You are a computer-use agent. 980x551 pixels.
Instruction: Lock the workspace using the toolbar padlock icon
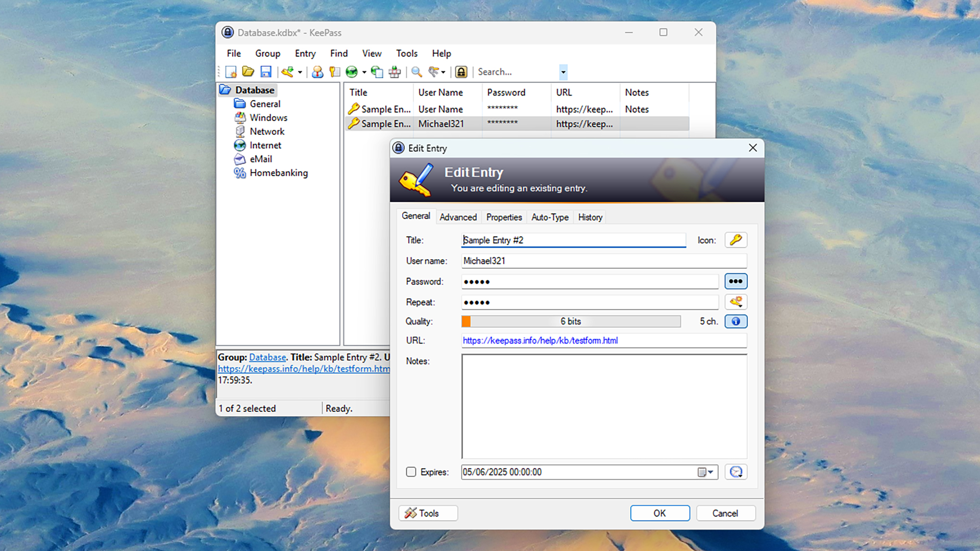point(461,72)
